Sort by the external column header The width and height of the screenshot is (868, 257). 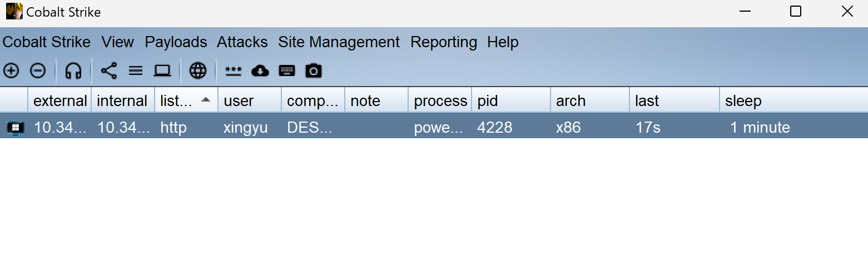pyautogui.click(x=60, y=100)
